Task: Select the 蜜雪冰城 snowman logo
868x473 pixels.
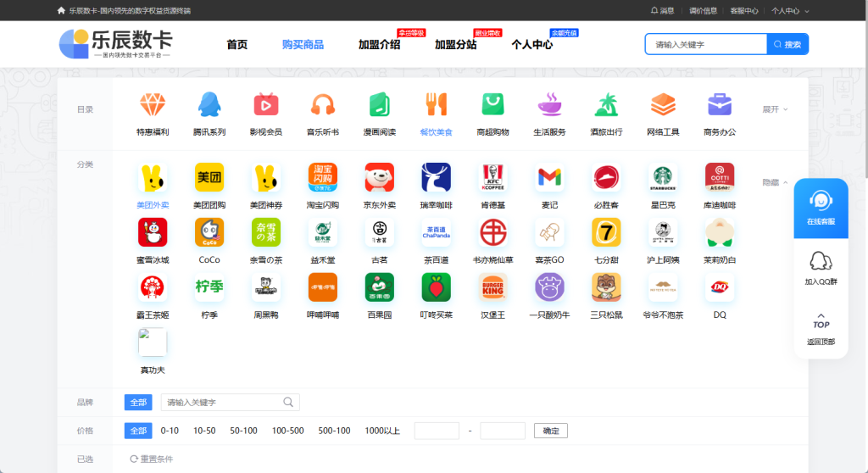Action: point(153,232)
